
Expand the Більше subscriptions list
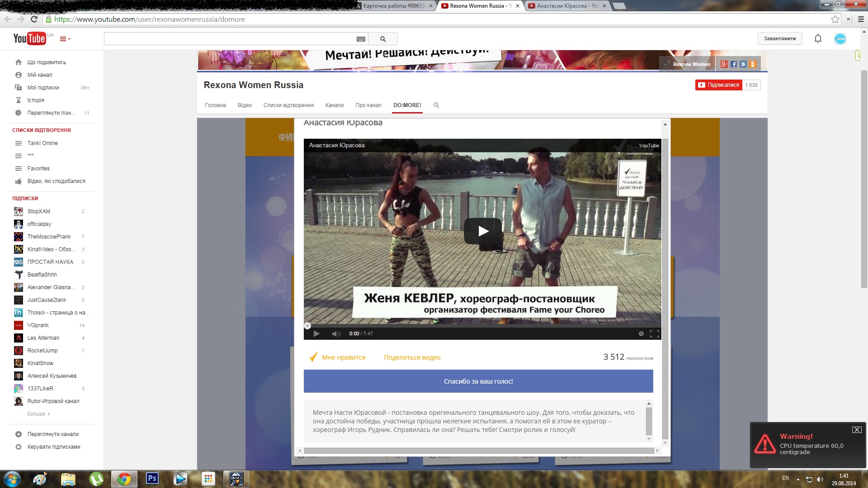click(x=38, y=414)
